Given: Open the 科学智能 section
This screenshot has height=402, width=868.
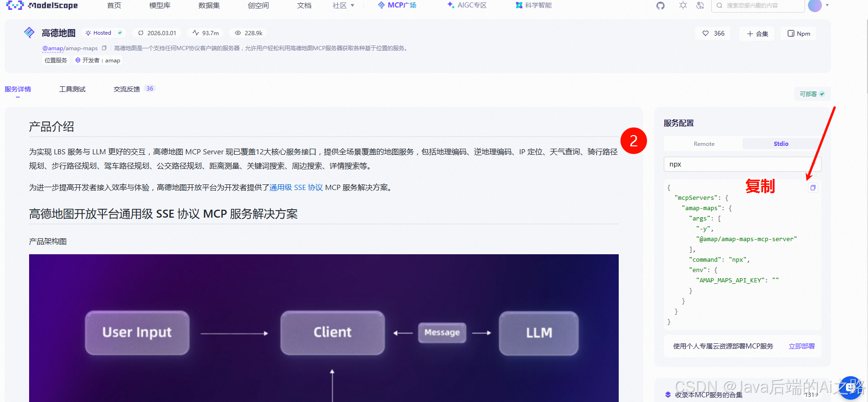Looking at the screenshot, I should (x=534, y=5).
